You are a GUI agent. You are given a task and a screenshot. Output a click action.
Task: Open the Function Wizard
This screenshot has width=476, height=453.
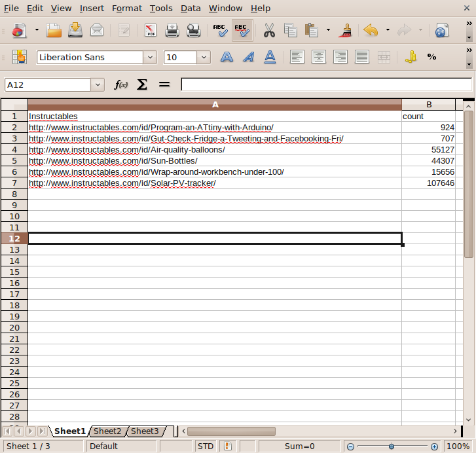[x=121, y=84]
